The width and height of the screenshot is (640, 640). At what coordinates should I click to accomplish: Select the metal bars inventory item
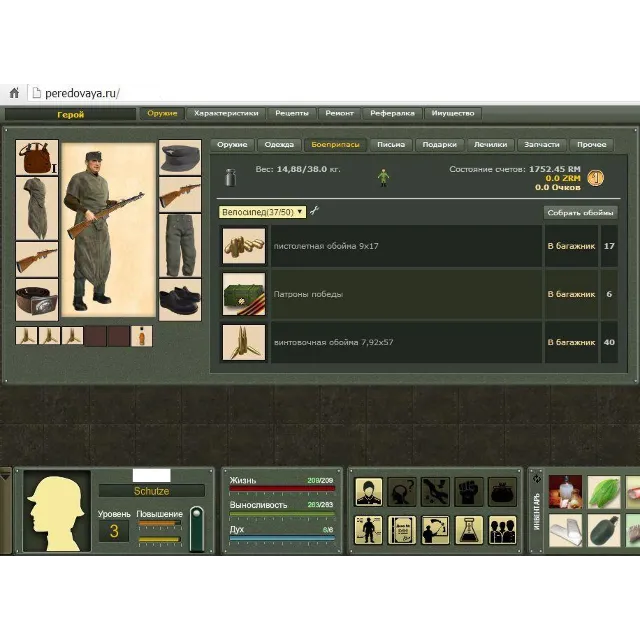point(565,531)
